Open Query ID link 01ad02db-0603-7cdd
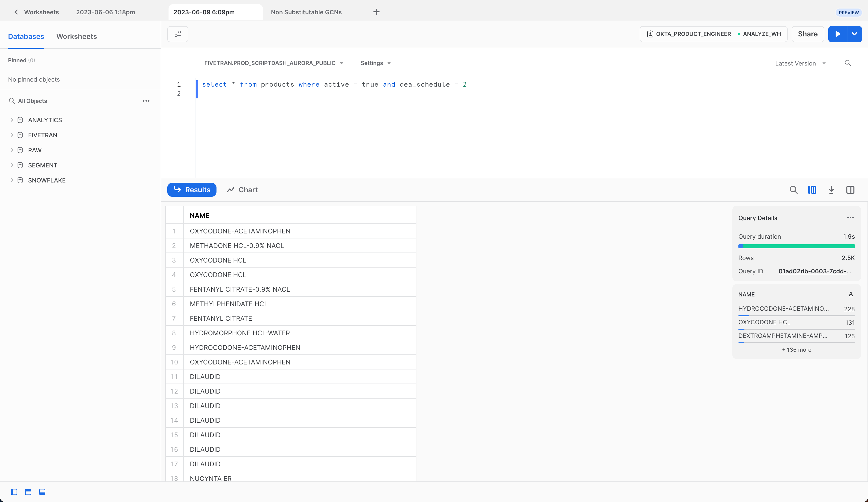Screen dimensions: 868x502 point(814,271)
